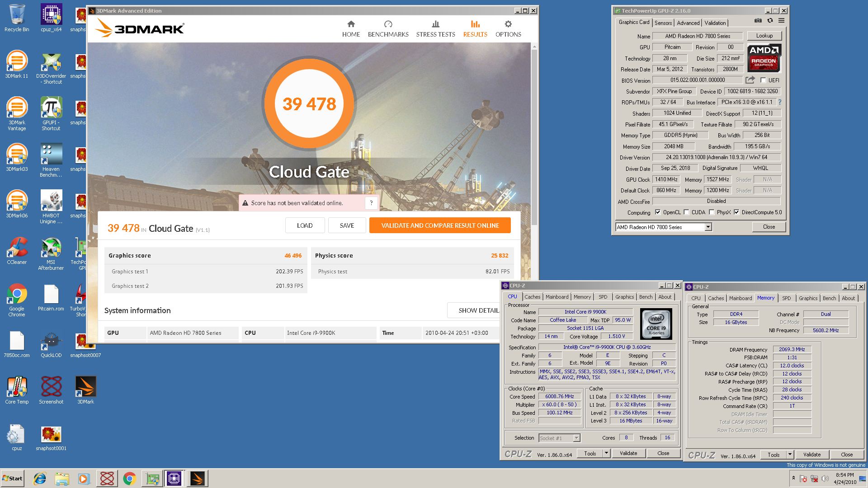
Task: Click AMD Radeon logo in GPU-Z
Action: pos(764,58)
